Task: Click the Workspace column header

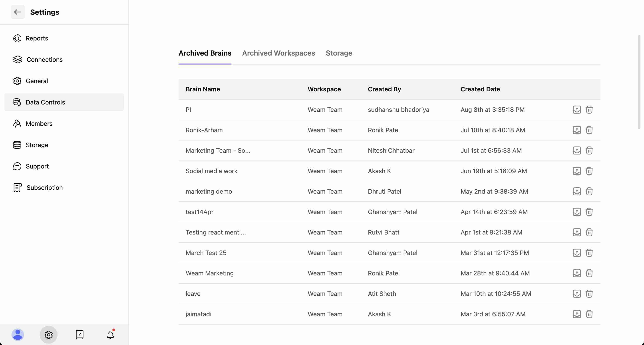Action: pos(324,89)
